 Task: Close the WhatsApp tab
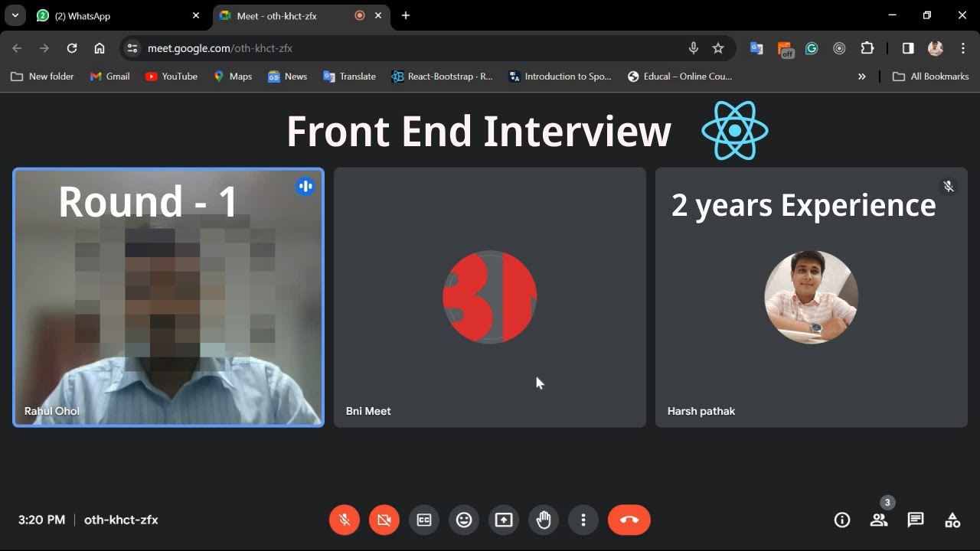coord(196,15)
